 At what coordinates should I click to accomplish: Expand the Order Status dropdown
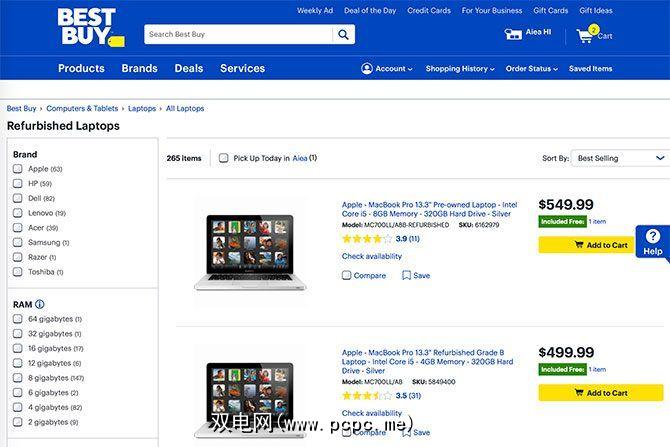(x=532, y=69)
